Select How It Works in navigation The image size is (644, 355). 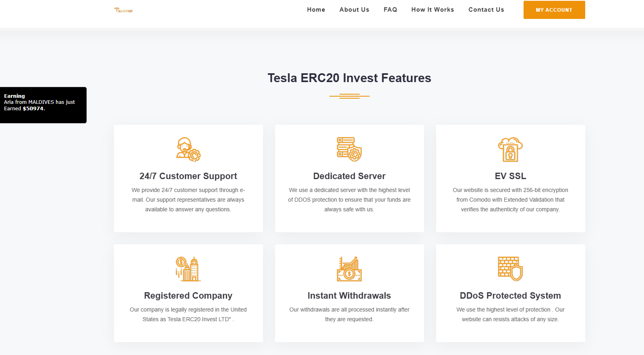point(433,10)
